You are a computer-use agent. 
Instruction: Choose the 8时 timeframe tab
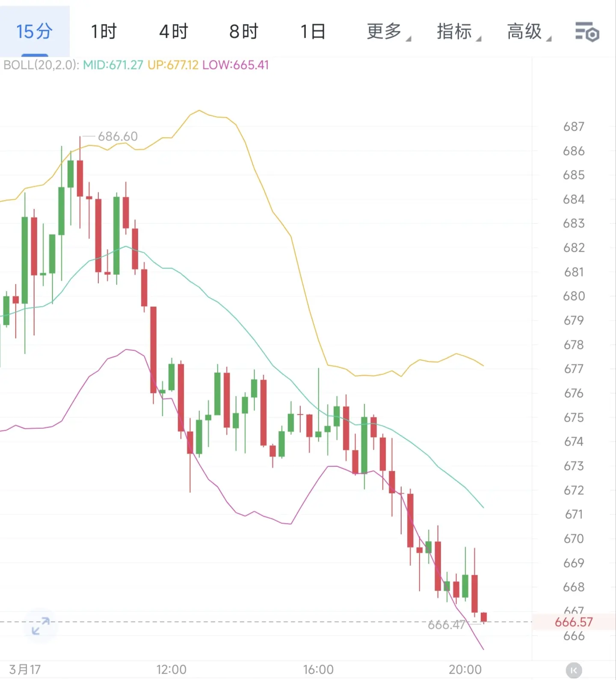(x=244, y=32)
